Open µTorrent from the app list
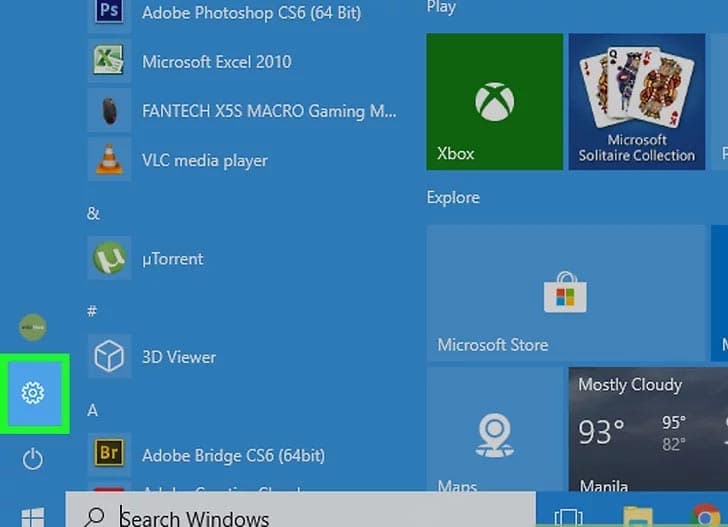This screenshot has width=728, height=527. [172, 259]
